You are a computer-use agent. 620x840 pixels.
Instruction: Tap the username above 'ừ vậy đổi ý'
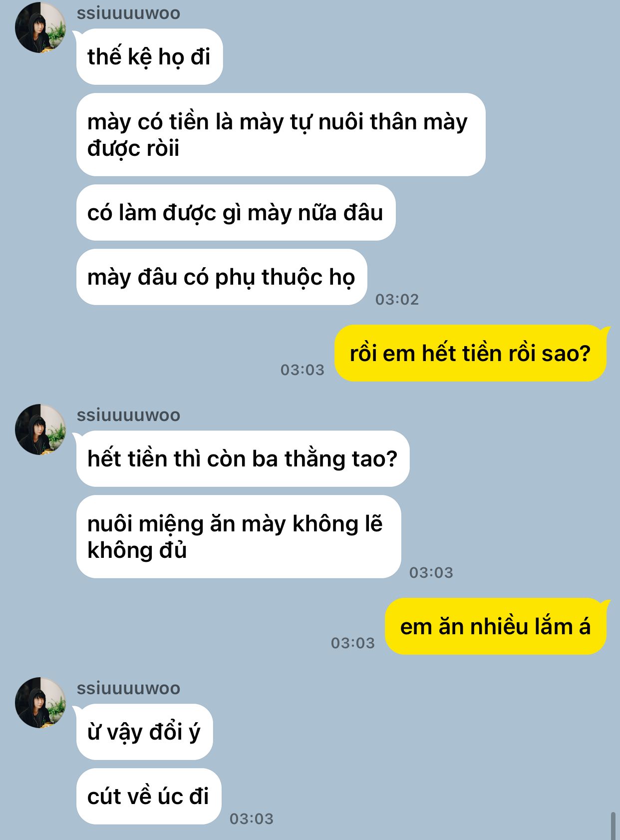pyautogui.click(x=128, y=688)
